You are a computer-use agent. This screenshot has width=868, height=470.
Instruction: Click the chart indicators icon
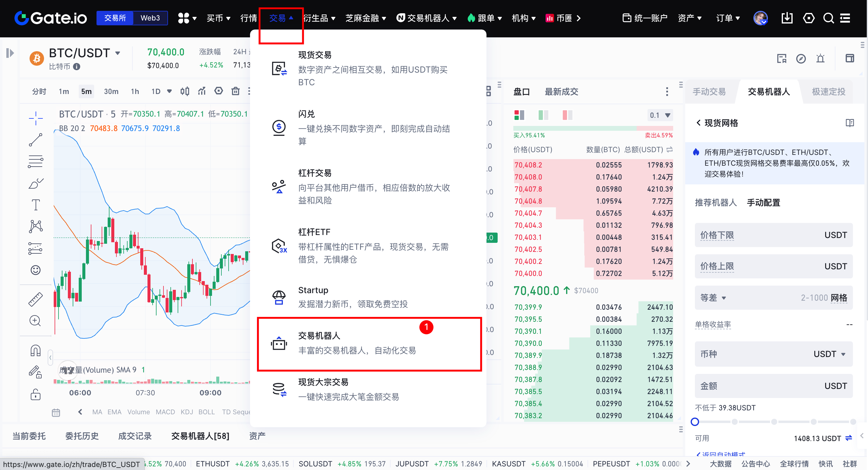click(202, 91)
